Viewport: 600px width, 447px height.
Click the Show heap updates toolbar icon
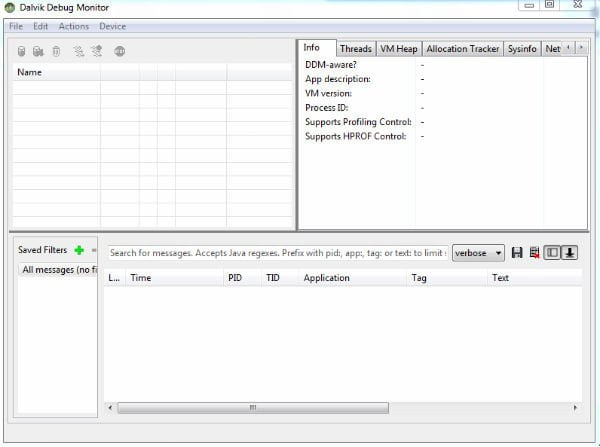21,51
